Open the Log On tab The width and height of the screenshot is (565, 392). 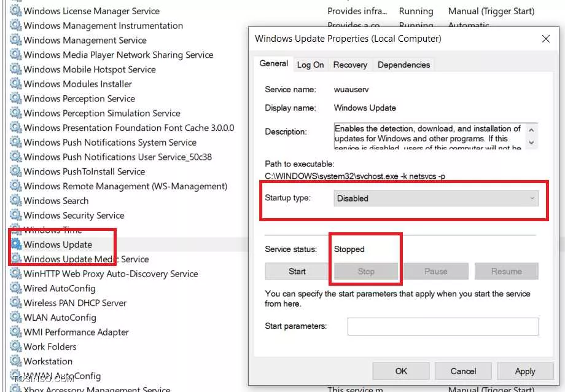pyautogui.click(x=310, y=65)
